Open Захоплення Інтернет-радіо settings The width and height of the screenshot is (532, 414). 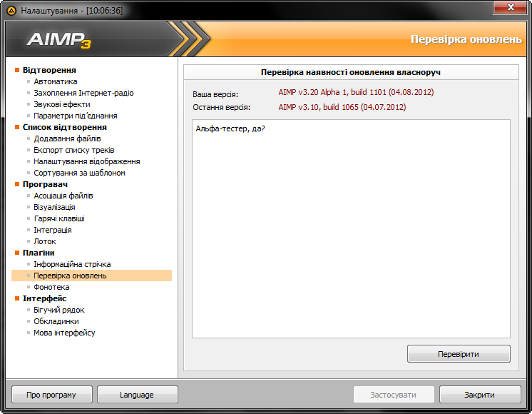pyautogui.click(x=83, y=93)
